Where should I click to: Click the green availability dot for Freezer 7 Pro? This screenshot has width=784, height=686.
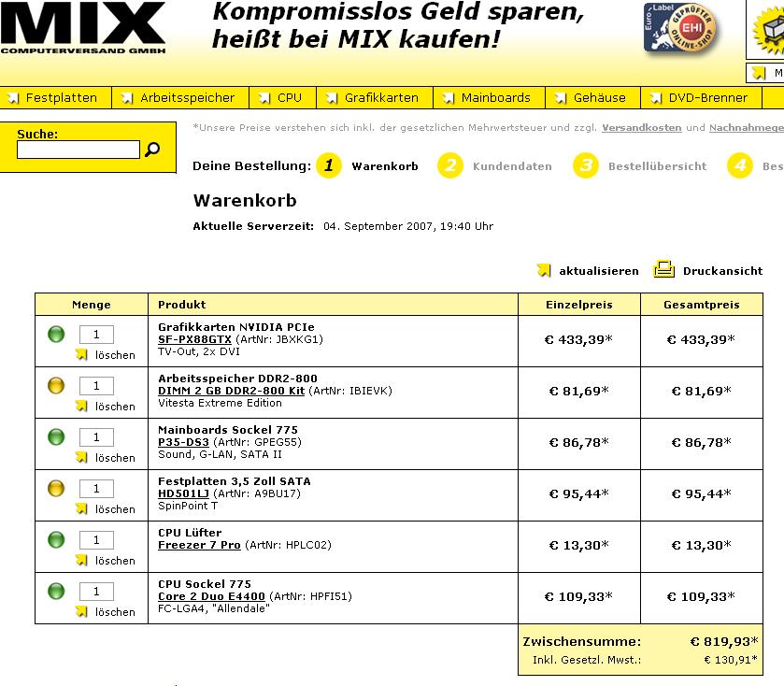(x=56, y=539)
